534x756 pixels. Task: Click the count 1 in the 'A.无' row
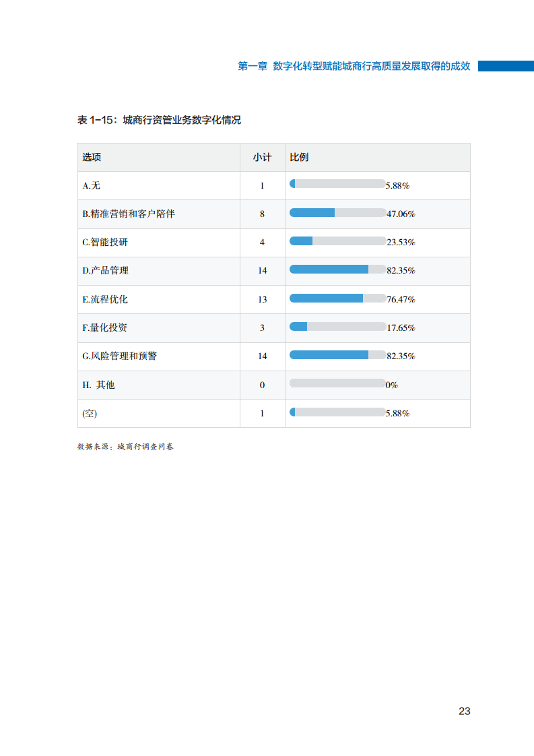tap(262, 185)
